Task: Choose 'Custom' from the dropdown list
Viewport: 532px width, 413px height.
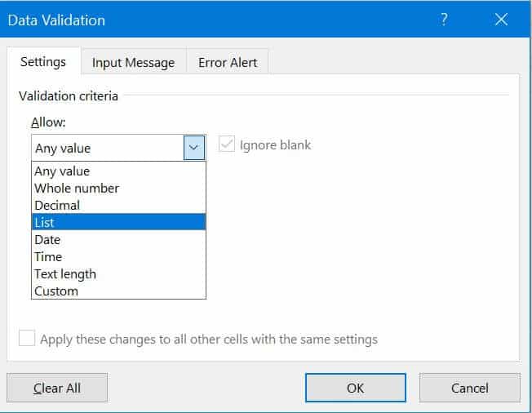Action: tap(56, 291)
